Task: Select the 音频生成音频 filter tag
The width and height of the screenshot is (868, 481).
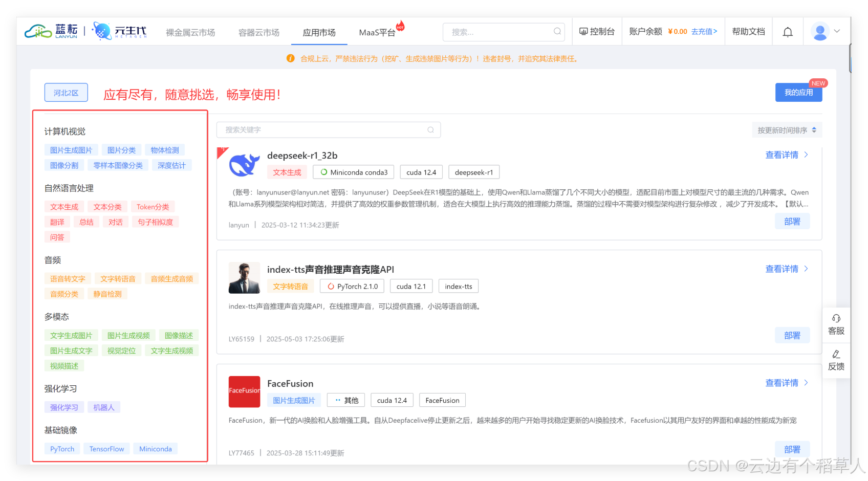Action: tap(171, 279)
